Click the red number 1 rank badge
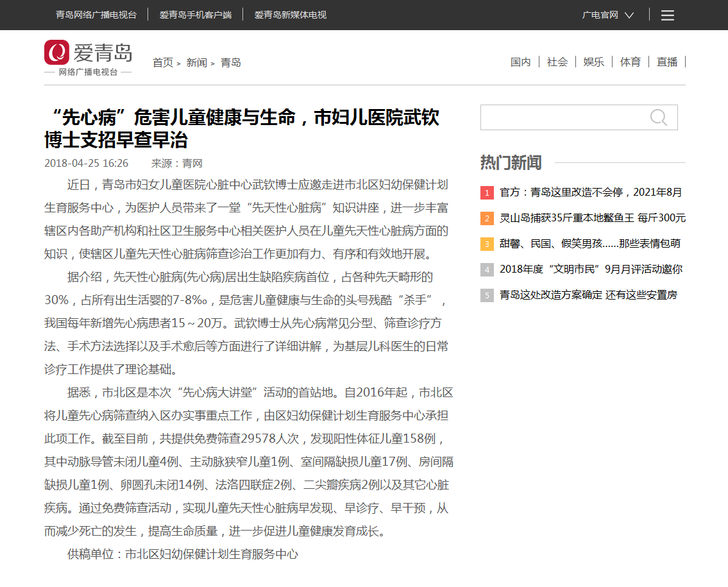728x587 pixels. click(487, 192)
